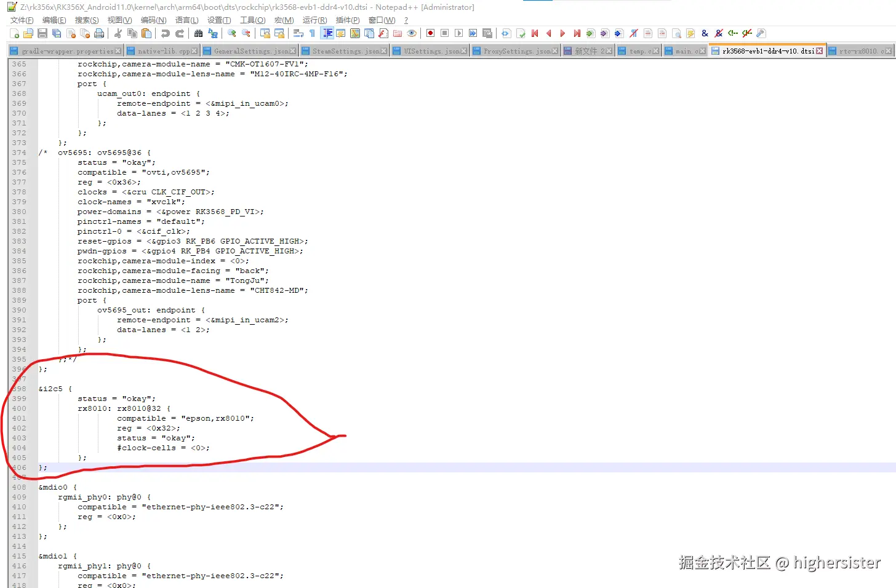This screenshot has height=588, width=896.
Task: Open the 文件(F) menu
Action: 22,20
